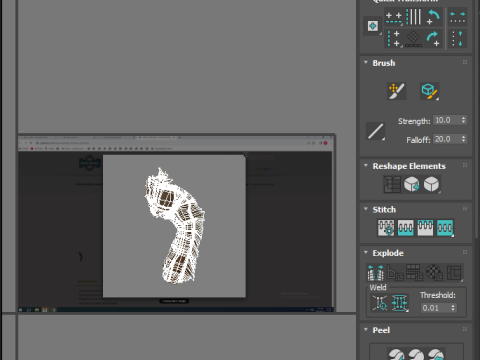480x360 pixels.
Task: Click the Threshold value field 0.01
Action: click(435, 308)
